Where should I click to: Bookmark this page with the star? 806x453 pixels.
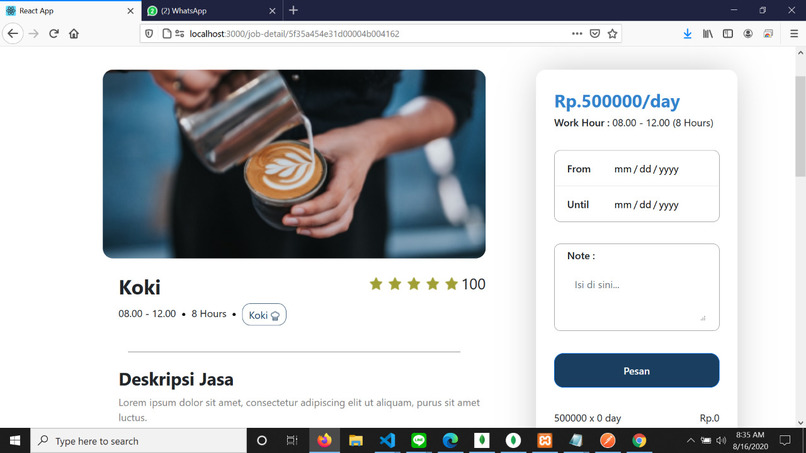pyautogui.click(x=612, y=34)
